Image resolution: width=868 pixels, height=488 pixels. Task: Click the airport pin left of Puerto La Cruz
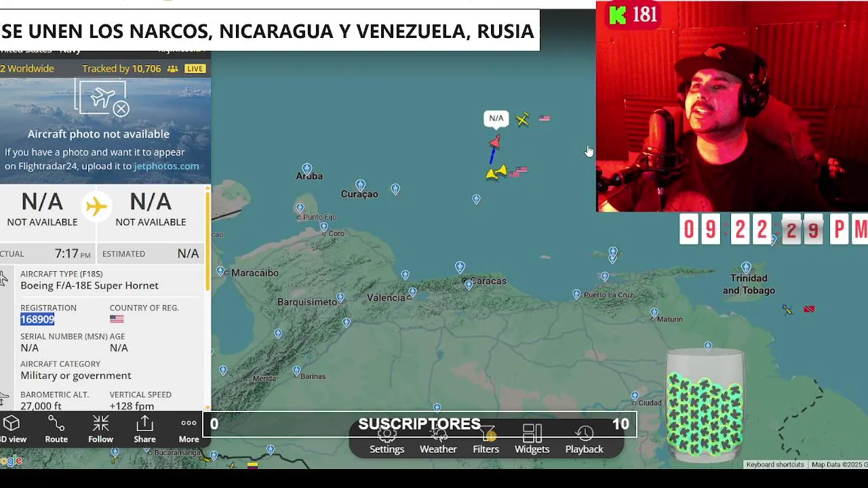[576, 294]
